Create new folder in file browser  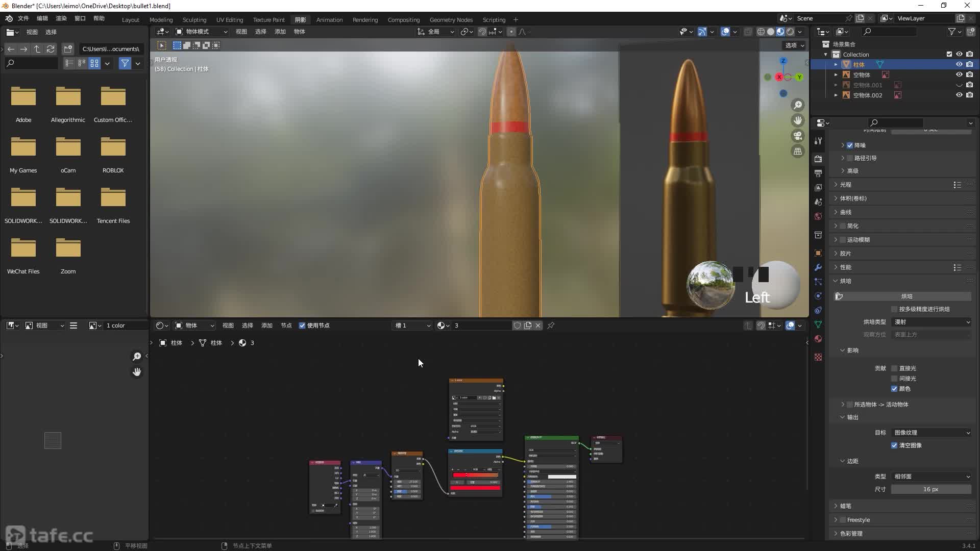pos(68,49)
